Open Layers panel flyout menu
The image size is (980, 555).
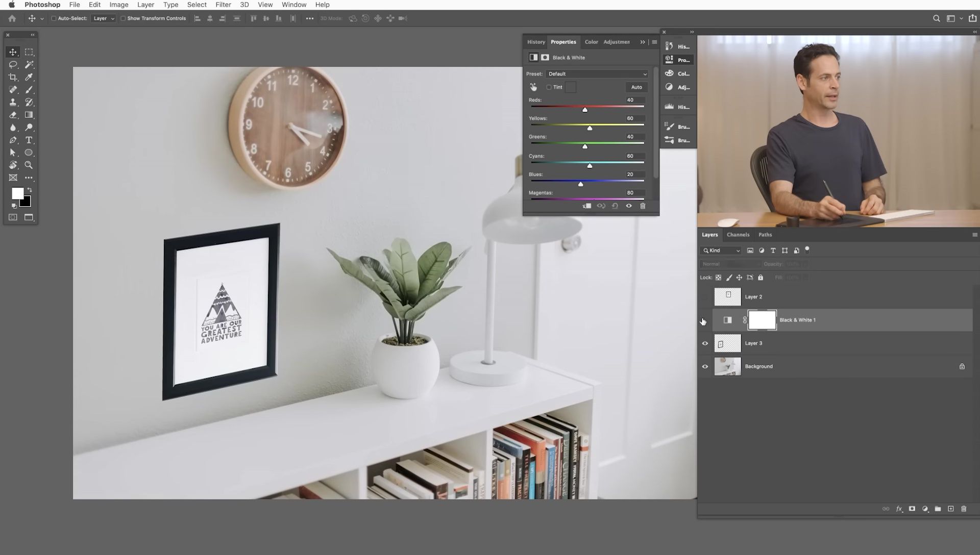click(x=974, y=235)
